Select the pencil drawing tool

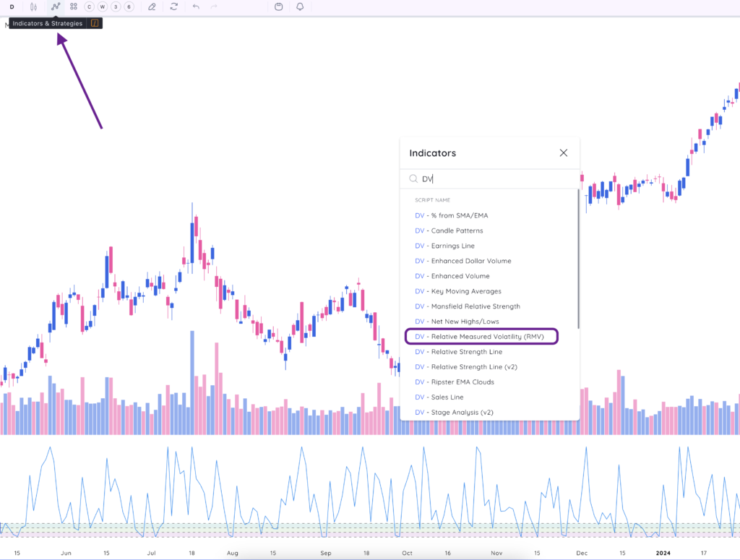pos(152,7)
